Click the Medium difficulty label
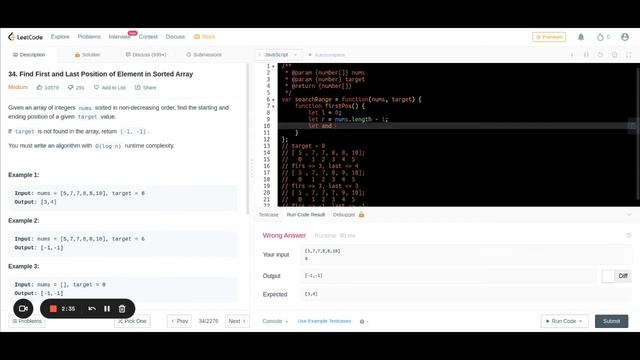This screenshot has width=640, height=360. click(x=18, y=87)
